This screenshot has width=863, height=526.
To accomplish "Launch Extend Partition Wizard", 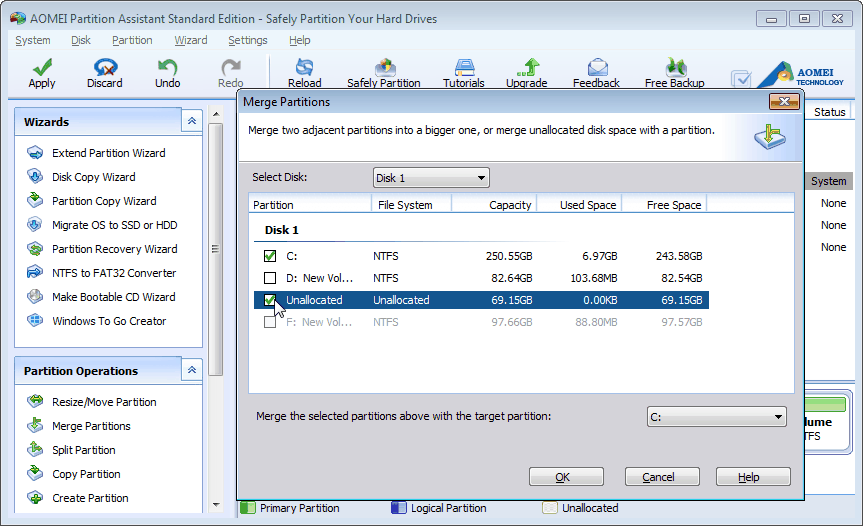I will 108,153.
